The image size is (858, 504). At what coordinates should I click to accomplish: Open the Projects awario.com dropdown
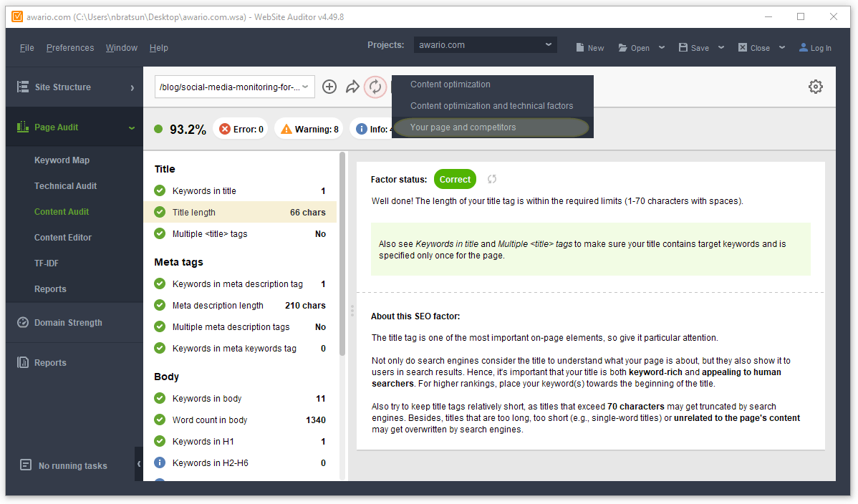click(486, 45)
